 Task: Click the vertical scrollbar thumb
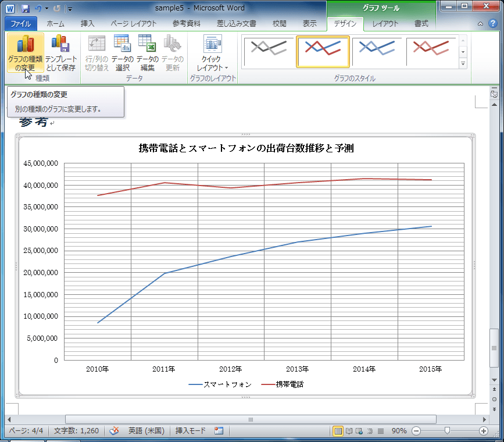tap(494, 348)
